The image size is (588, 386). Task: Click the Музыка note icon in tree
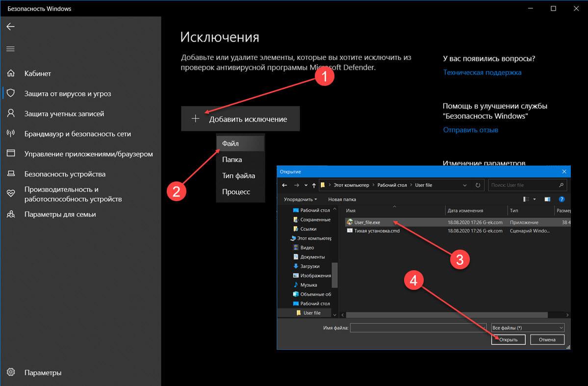[296, 284]
